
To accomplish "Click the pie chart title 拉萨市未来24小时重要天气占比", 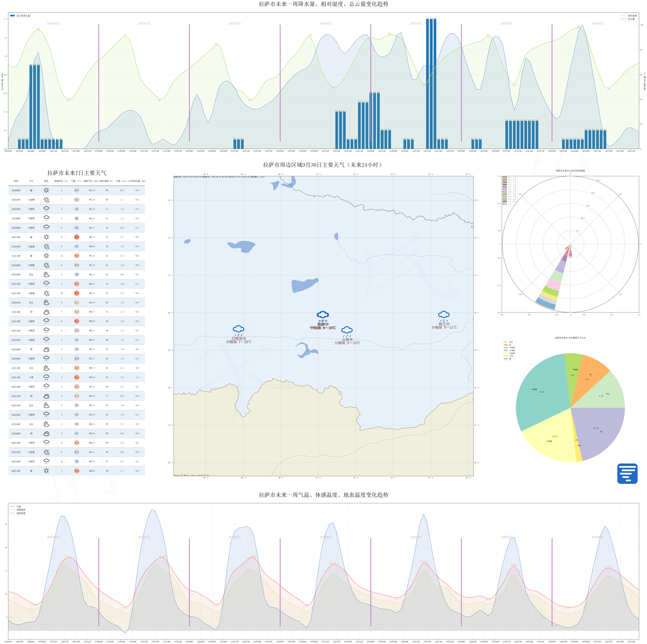I will (x=570, y=338).
